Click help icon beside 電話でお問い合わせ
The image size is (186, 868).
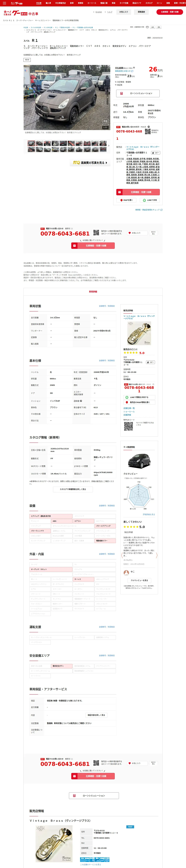coord(148,127)
